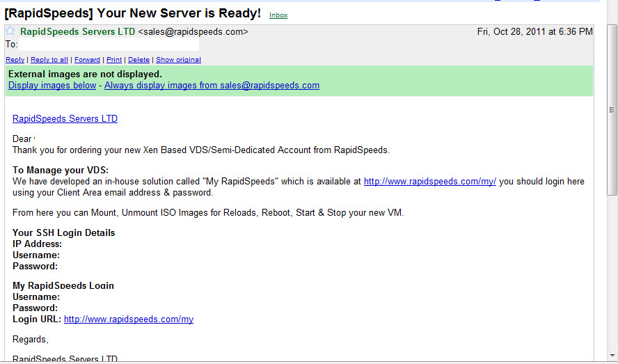Click the sender name RapidSpeeds Servers LTD
Screen dimensions: 618x364
pos(78,31)
